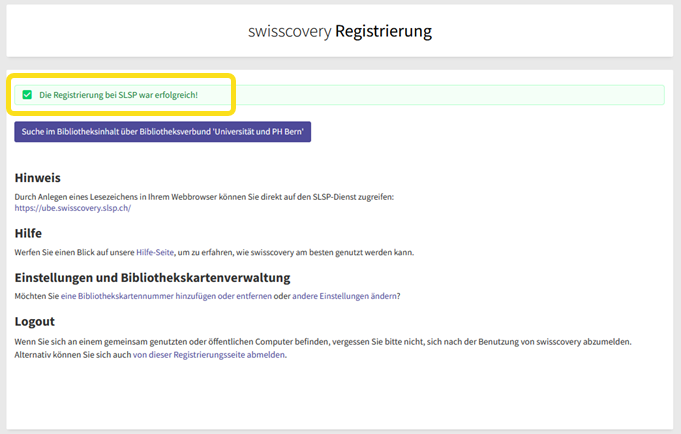Viewport: 681px width, 434px height.
Task: Click the 'swisscovery' word in the page title
Action: point(289,31)
